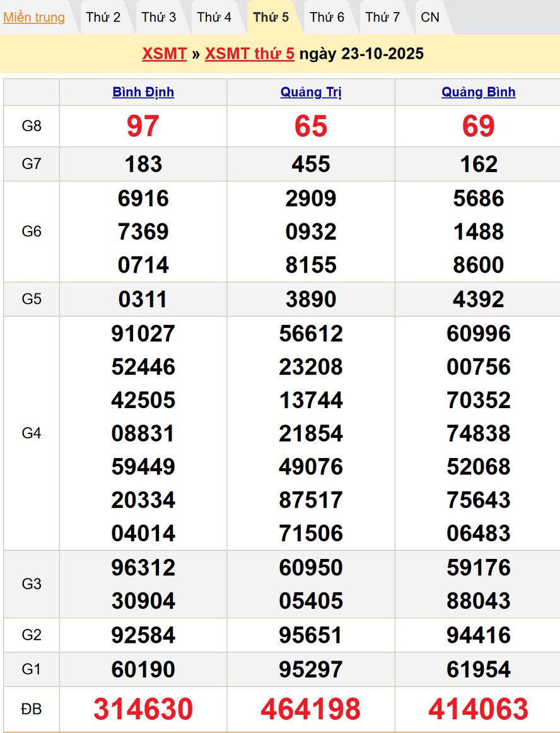This screenshot has height=733, width=560.
Task: Switch to the CN tab
Action: [x=430, y=17]
